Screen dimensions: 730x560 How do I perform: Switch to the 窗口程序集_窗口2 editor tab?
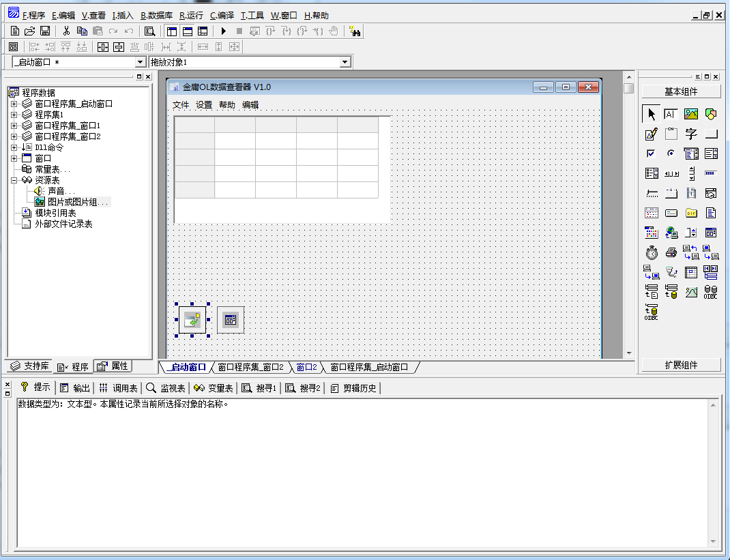click(x=250, y=367)
